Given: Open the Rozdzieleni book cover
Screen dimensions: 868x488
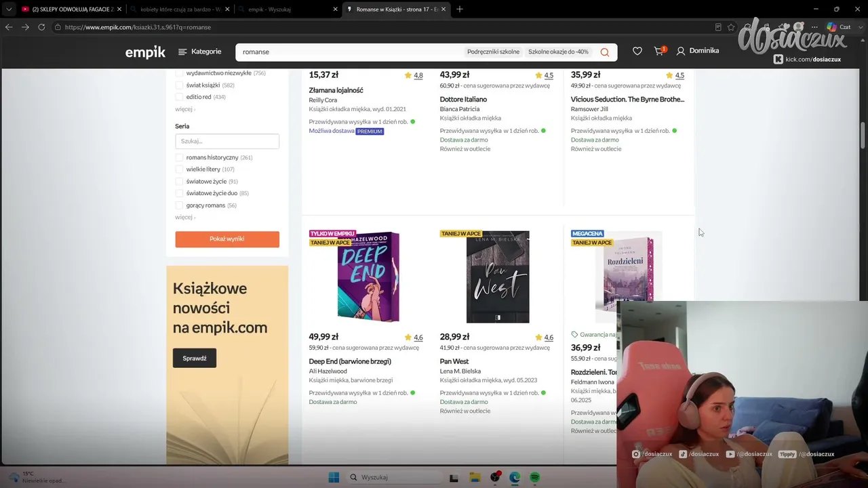Looking at the screenshot, I should pos(629,277).
